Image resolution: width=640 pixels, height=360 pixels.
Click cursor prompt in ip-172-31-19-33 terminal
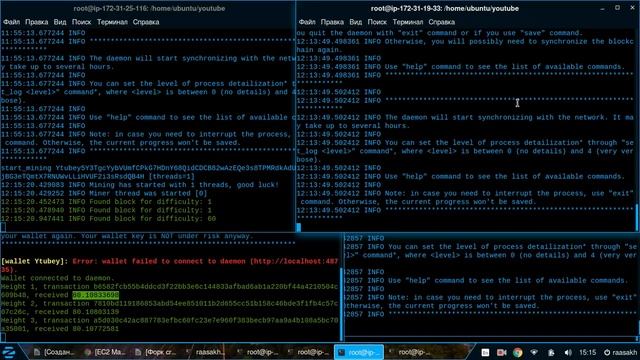tap(299, 227)
